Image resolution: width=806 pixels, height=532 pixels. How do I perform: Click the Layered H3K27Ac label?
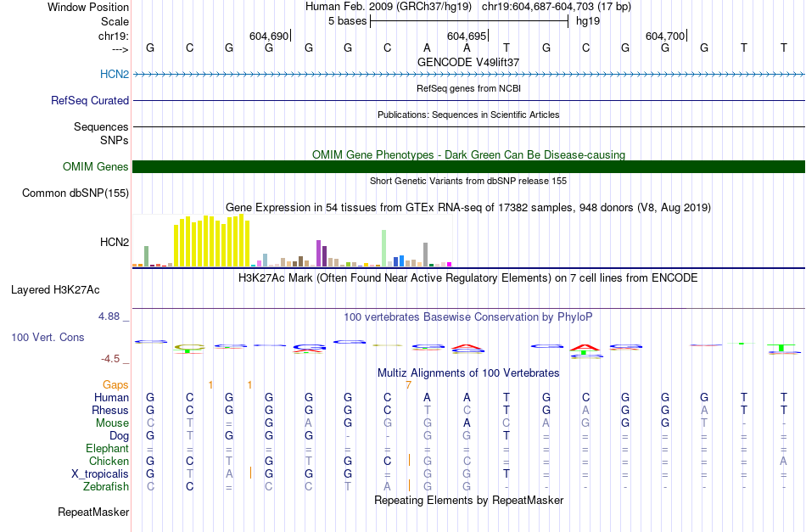(55, 290)
